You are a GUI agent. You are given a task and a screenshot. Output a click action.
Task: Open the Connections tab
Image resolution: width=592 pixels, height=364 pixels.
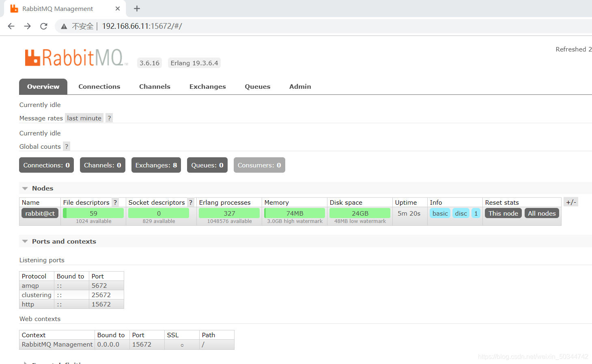[99, 87]
